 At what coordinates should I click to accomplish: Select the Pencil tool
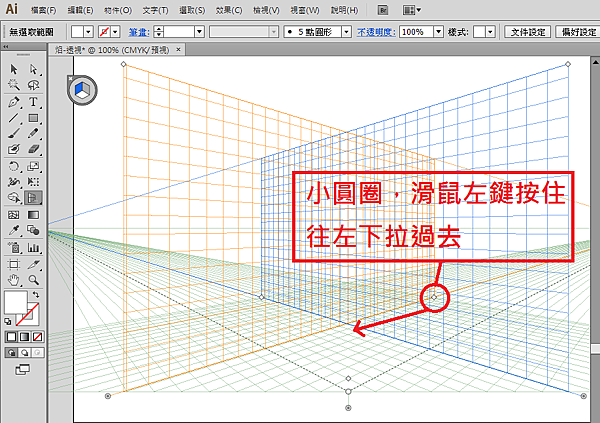click(x=34, y=133)
